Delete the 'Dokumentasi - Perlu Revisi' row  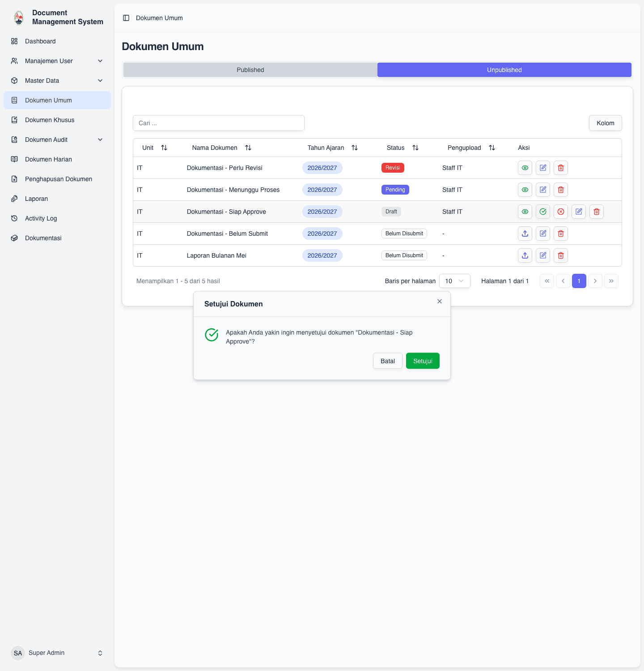pos(561,168)
